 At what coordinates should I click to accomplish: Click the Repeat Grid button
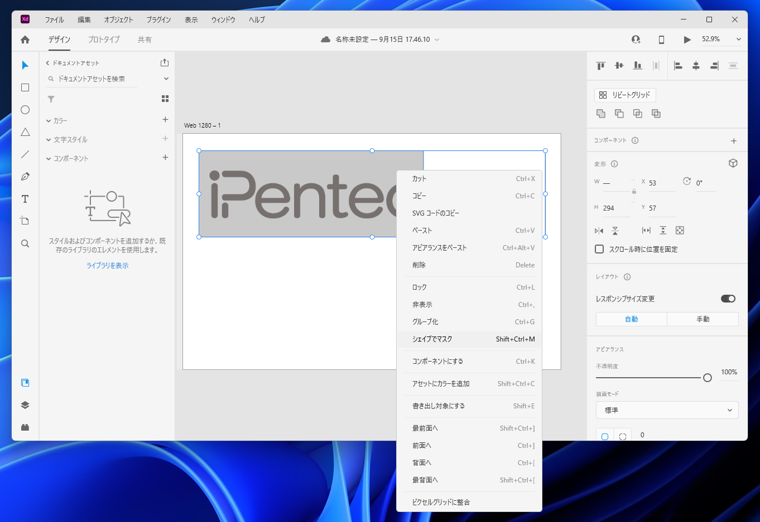[x=625, y=95]
